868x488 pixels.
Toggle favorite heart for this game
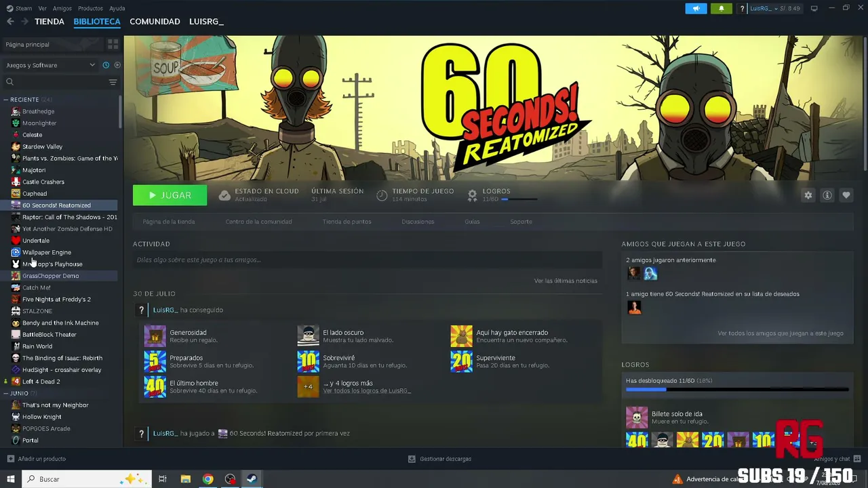pos(846,195)
